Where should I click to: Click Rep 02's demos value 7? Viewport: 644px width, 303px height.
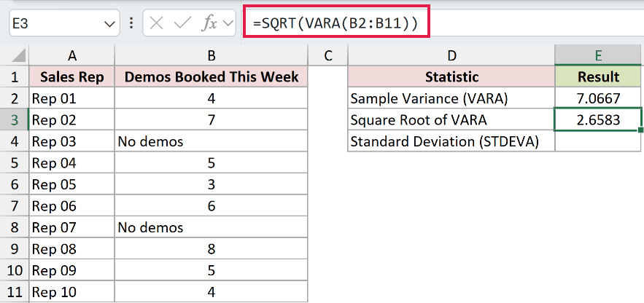[212, 119]
